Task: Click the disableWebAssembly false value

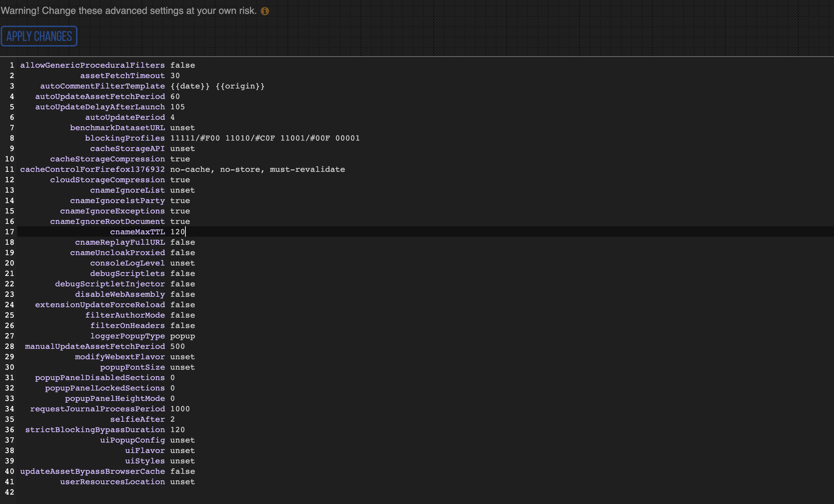Action: (x=182, y=294)
